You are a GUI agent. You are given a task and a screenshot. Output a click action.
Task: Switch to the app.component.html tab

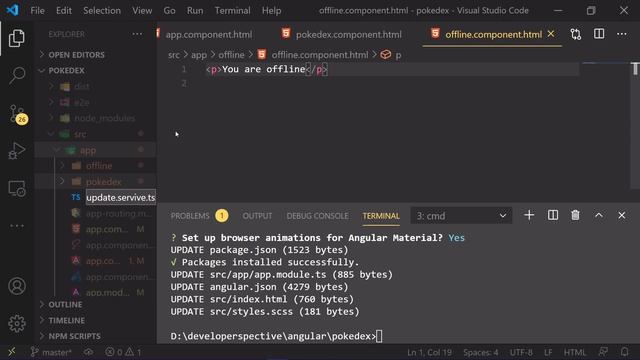point(208,35)
